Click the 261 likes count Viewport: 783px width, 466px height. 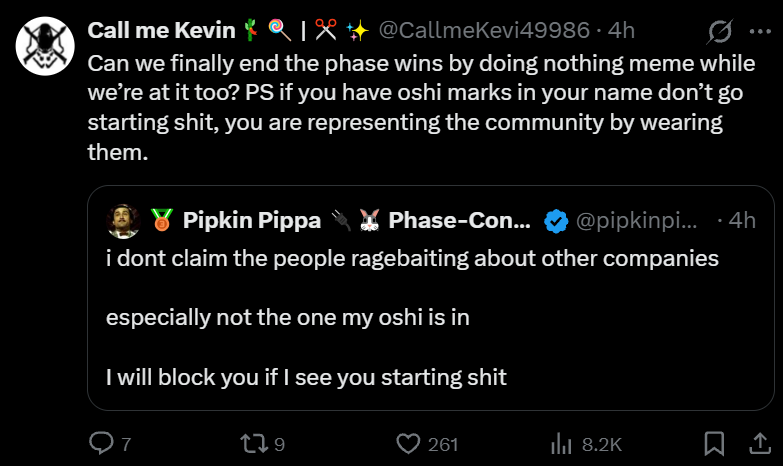point(442,444)
